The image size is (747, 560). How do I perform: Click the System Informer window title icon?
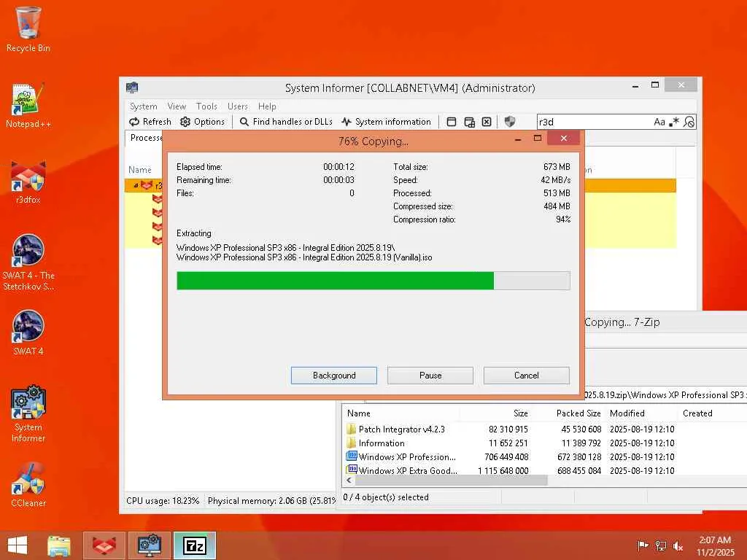point(132,87)
